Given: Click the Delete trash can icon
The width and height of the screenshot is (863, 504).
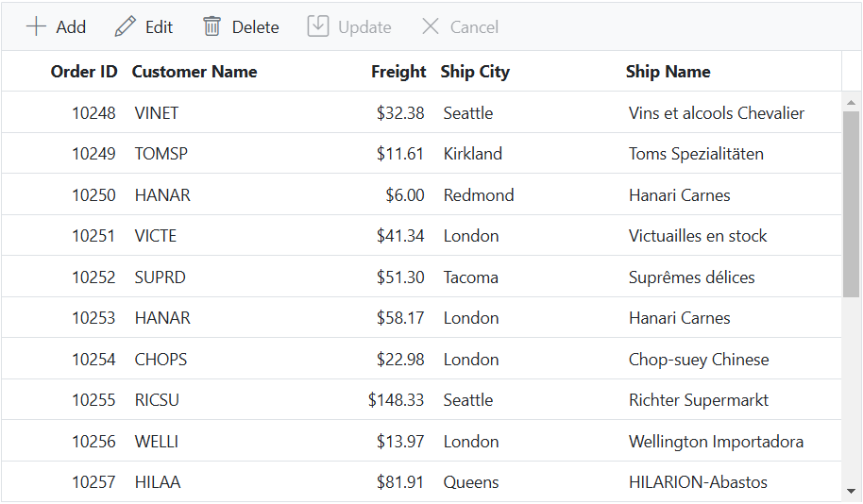Looking at the screenshot, I should click(212, 26).
